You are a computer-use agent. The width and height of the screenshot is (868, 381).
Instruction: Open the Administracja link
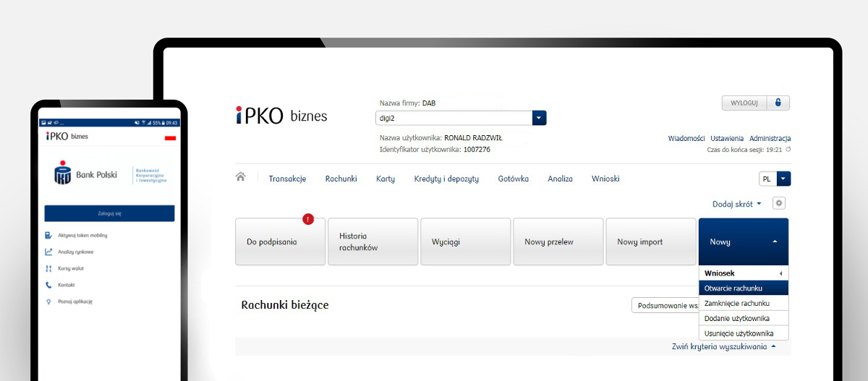[x=770, y=138]
